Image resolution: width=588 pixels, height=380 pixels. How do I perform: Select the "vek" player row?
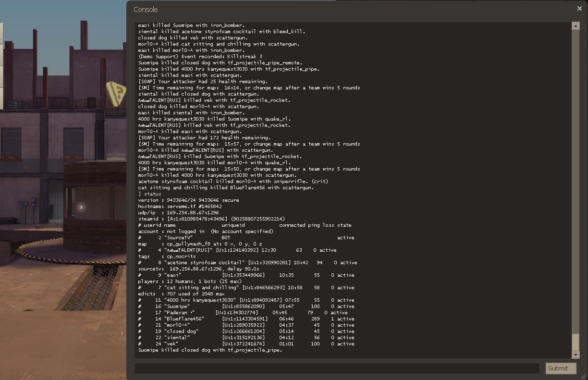[245, 344]
